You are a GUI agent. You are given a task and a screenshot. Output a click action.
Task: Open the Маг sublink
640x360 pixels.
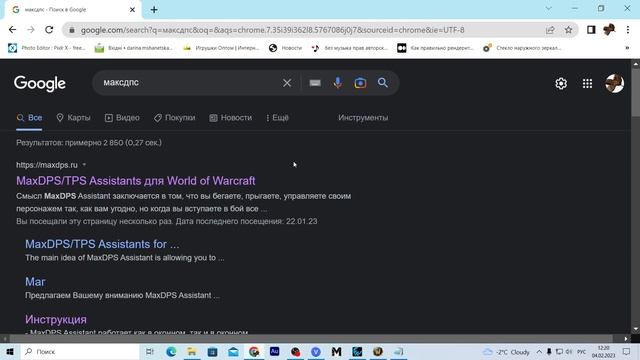coord(35,282)
